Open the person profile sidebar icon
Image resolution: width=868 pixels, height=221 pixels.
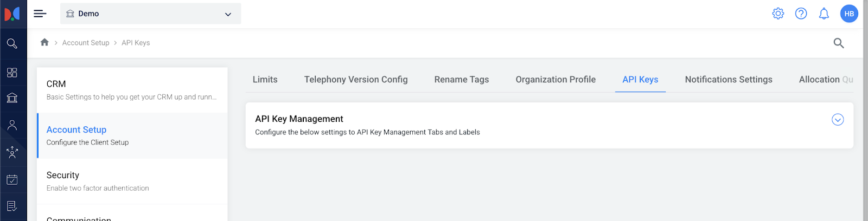[x=12, y=125]
